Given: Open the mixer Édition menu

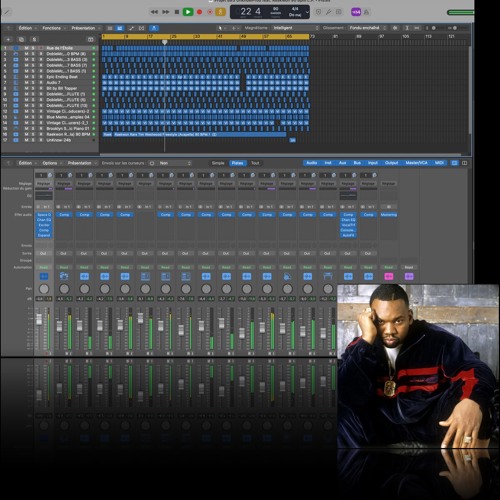Looking at the screenshot, I should [26, 163].
